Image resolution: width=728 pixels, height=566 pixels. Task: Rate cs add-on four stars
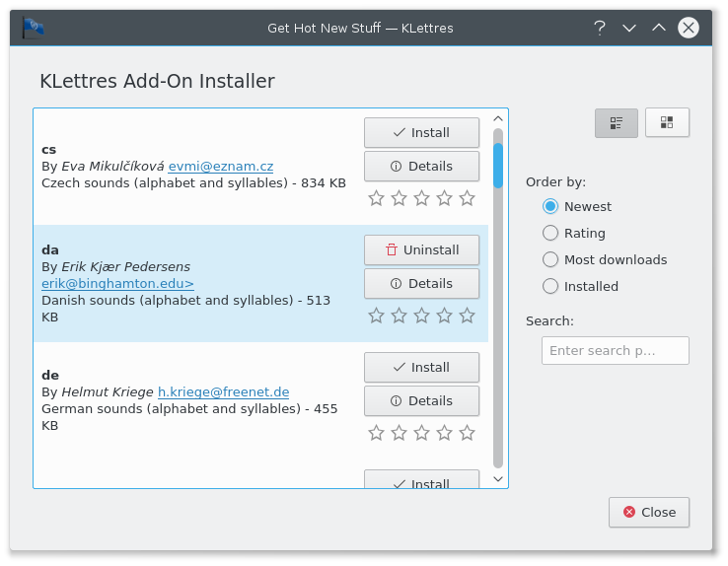click(x=444, y=198)
